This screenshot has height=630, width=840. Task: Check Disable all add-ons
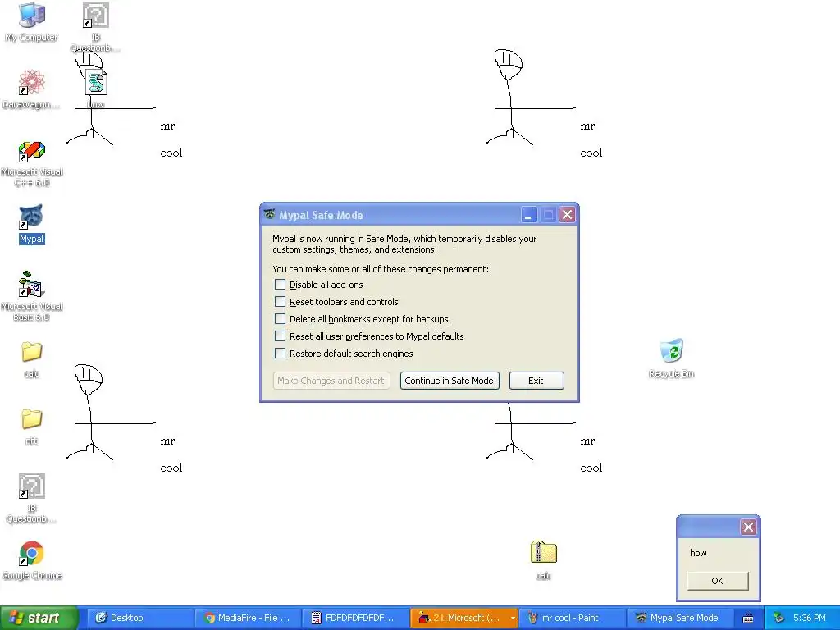[x=280, y=285]
